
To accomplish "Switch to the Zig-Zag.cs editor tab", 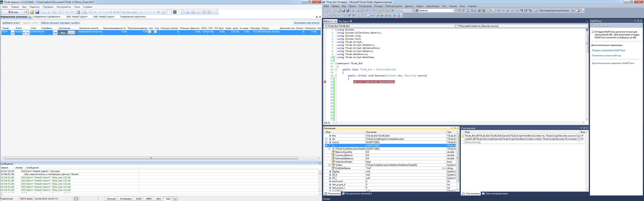I will tap(344, 21).
